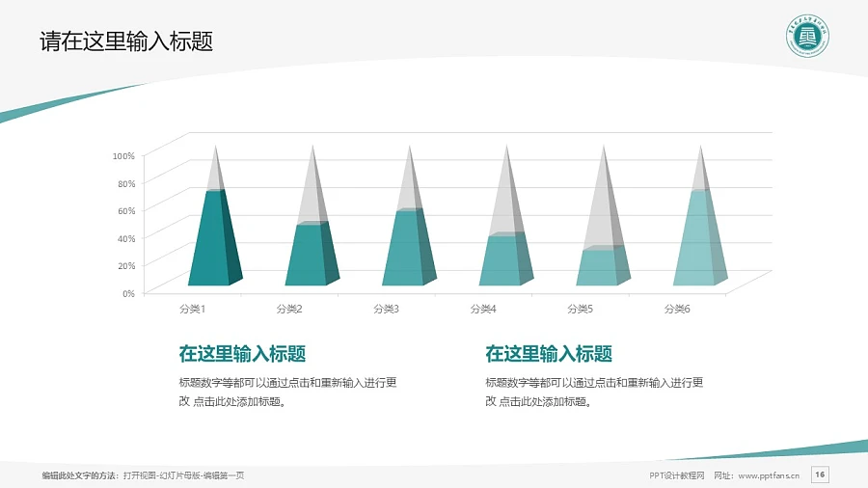Click the left description paragraph text
868x488 pixels.
point(287,392)
